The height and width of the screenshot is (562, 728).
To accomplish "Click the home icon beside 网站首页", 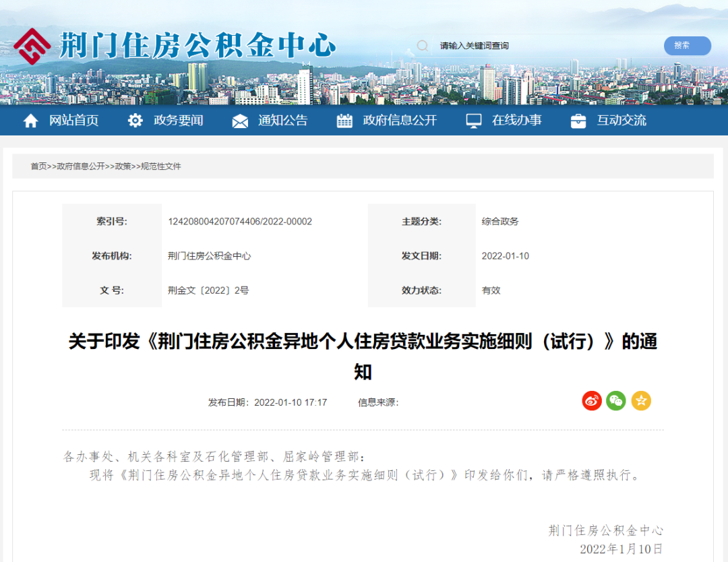I will (x=30, y=121).
